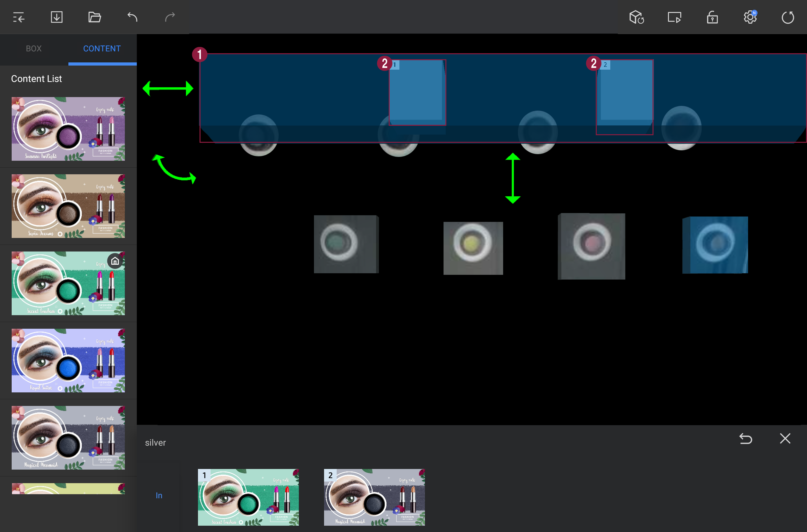The height and width of the screenshot is (532, 807).
Task: Collapse the left side panel icon
Action: pos(19,17)
